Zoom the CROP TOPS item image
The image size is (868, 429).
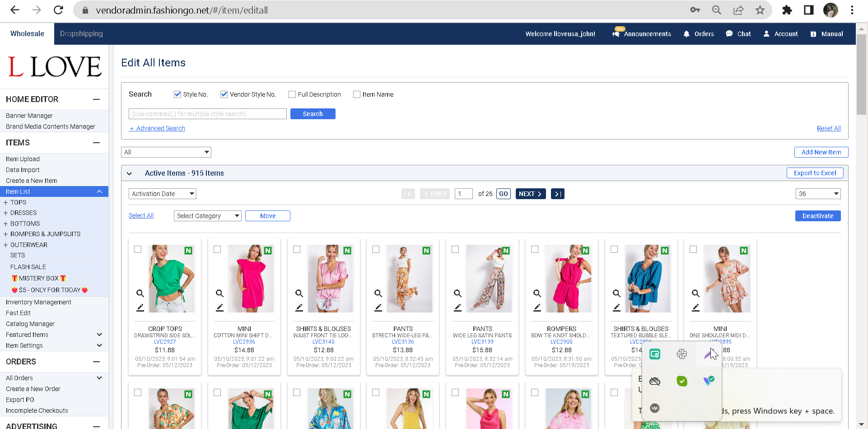140,294
